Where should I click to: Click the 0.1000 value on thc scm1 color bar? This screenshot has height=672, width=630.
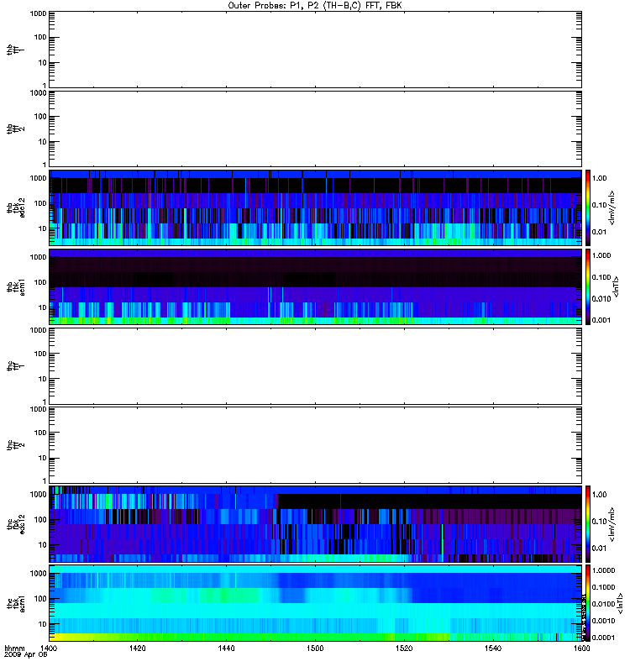(x=603, y=587)
